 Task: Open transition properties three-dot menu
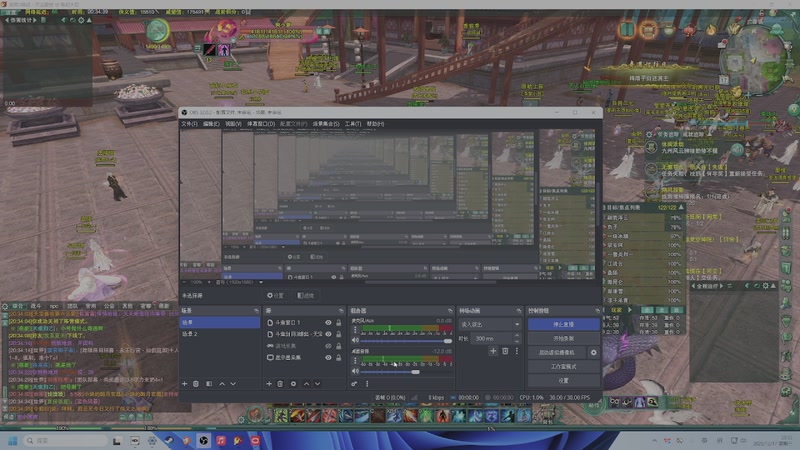[x=517, y=351]
